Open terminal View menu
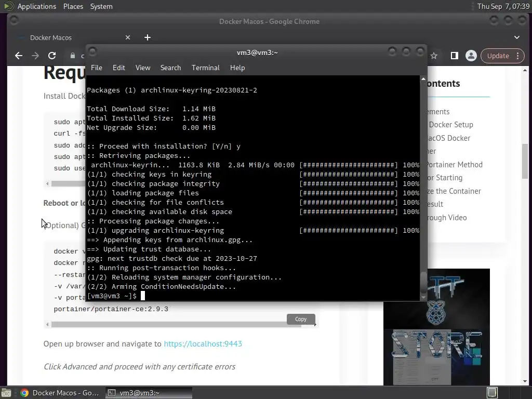Image resolution: width=532 pixels, height=399 pixels. pyautogui.click(x=143, y=68)
